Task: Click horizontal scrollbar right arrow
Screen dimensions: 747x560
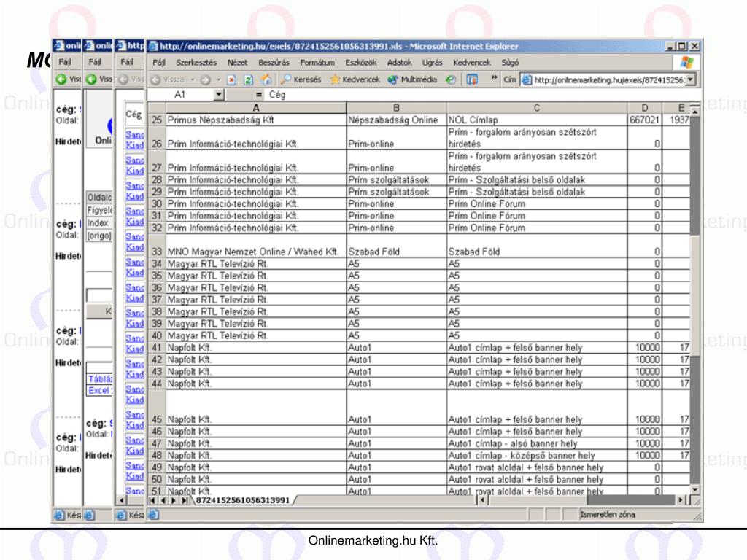Action: click(x=681, y=500)
